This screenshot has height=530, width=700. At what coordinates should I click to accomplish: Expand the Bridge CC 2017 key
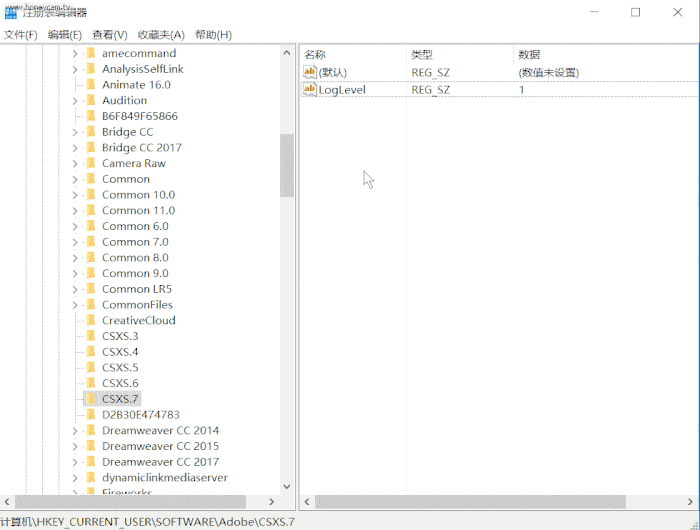(75, 148)
